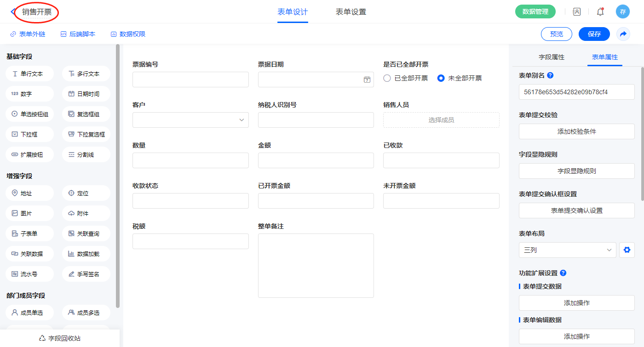Viewport: 644px width, 347px height.
Task: Click the 票据编号 input field
Action: (x=190, y=80)
